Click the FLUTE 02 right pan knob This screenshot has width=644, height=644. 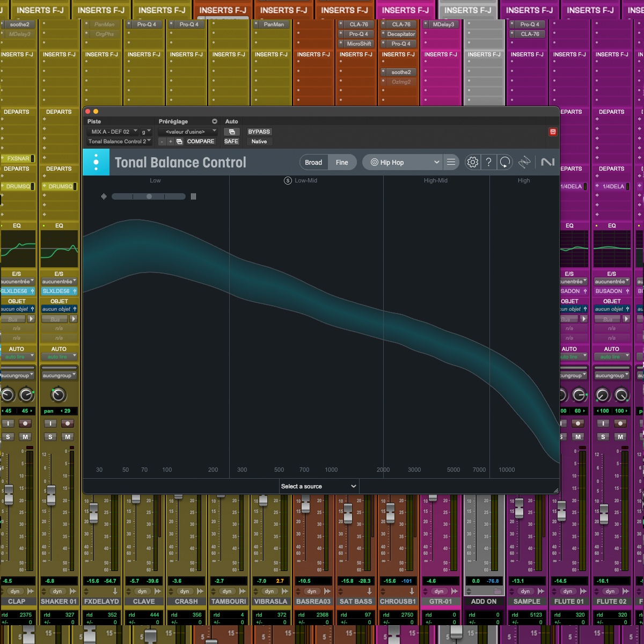621,396
